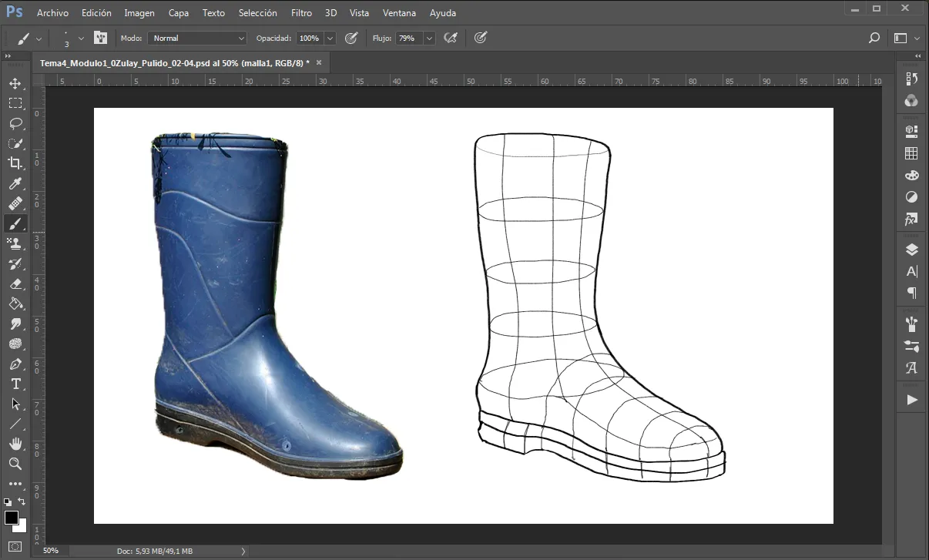Select the Smudge tool
929x560 pixels.
[15, 324]
